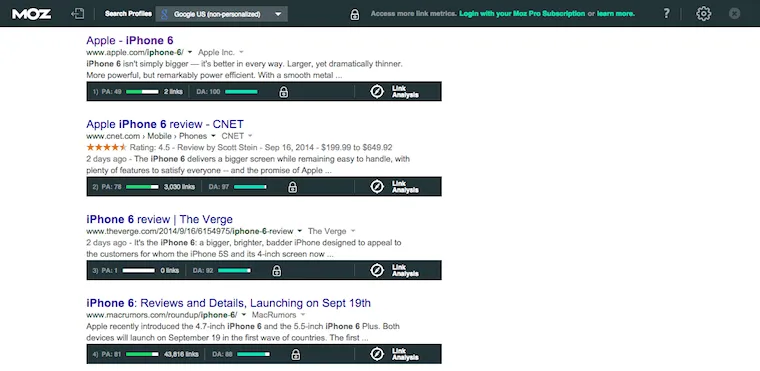
Task: Click the learn more link
Action: [616, 14]
